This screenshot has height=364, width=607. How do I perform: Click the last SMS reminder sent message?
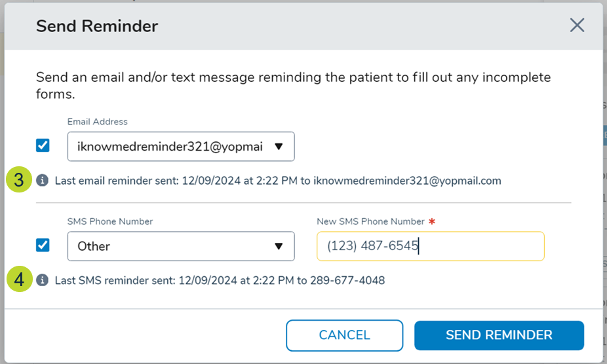220,281
